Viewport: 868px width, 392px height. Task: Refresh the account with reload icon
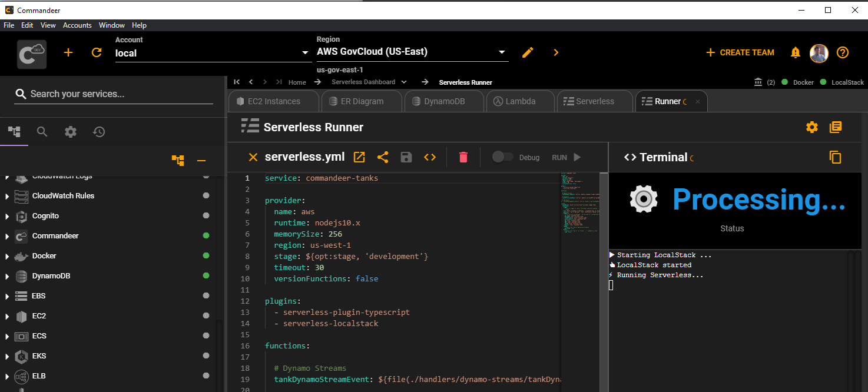click(x=97, y=52)
